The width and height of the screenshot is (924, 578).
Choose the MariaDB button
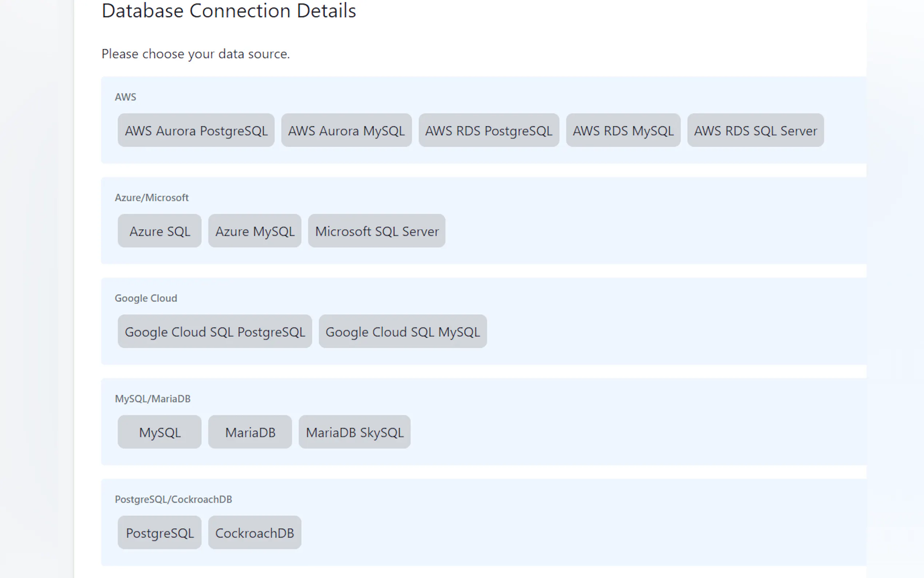pos(250,432)
